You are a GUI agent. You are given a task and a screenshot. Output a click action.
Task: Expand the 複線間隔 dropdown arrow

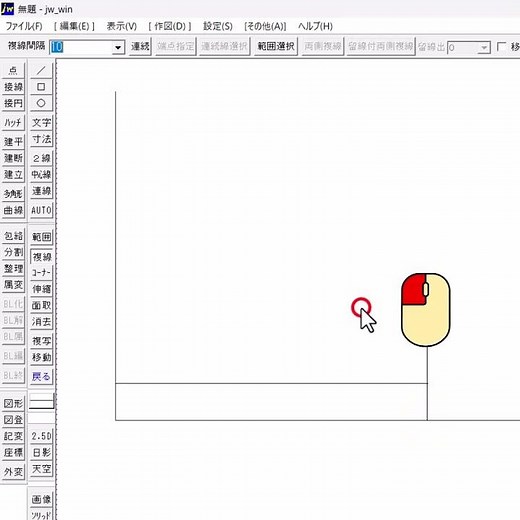118,47
